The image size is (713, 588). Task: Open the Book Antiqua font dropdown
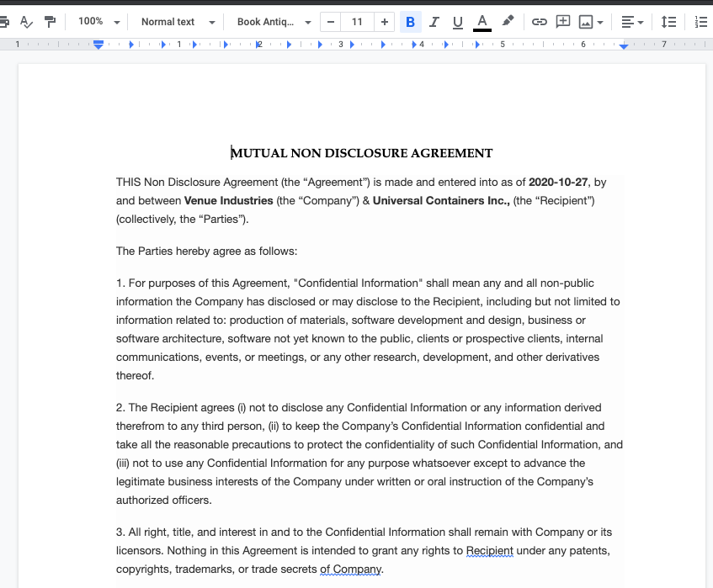(x=274, y=22)
